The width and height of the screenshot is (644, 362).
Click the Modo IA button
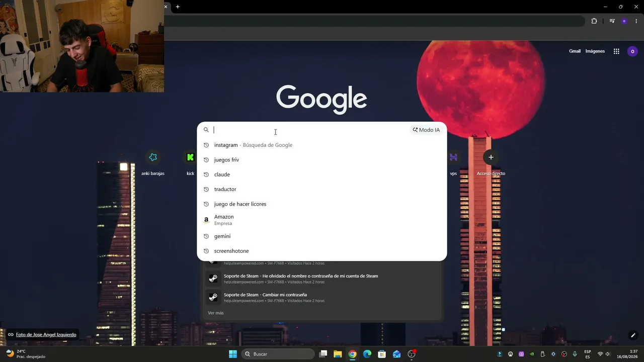click(x=427, y=130)
